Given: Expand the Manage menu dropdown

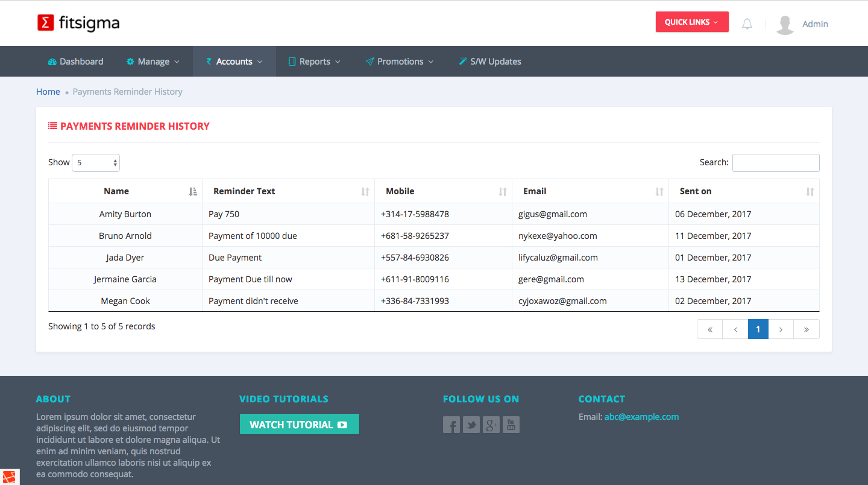Looking at the screenshot, I should [153, 62].
